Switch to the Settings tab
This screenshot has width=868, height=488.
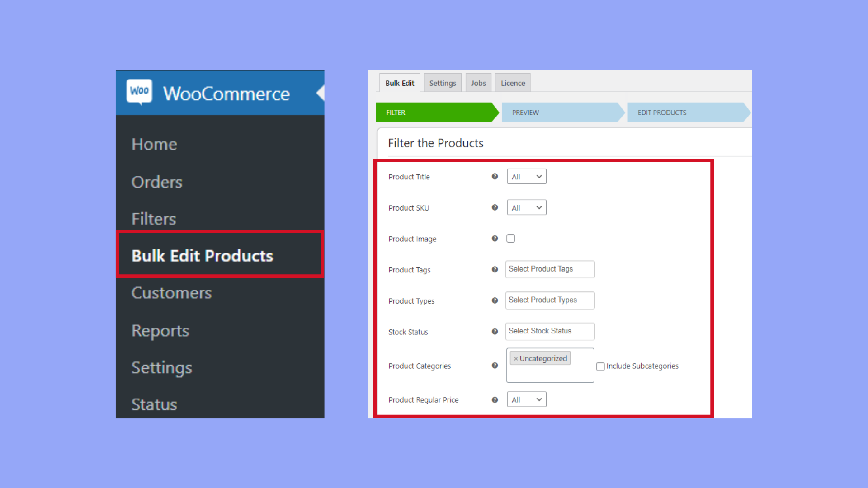point(442,83)
